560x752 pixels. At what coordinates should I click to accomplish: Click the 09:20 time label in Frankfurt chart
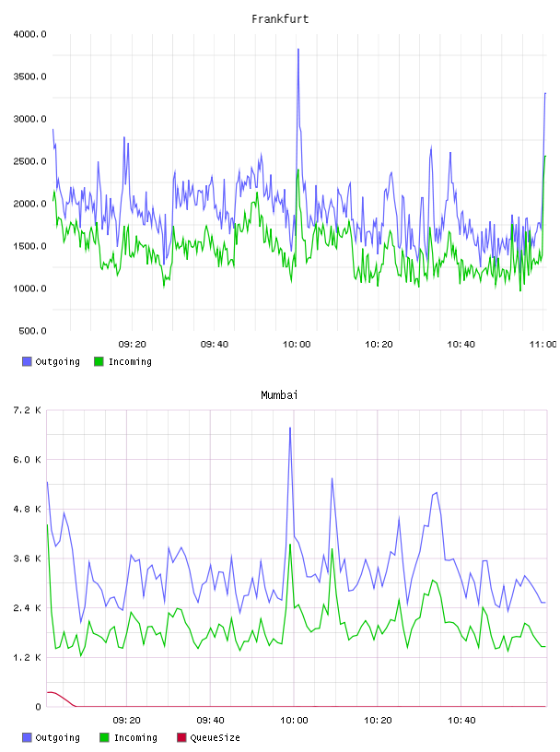coord(133,345)
